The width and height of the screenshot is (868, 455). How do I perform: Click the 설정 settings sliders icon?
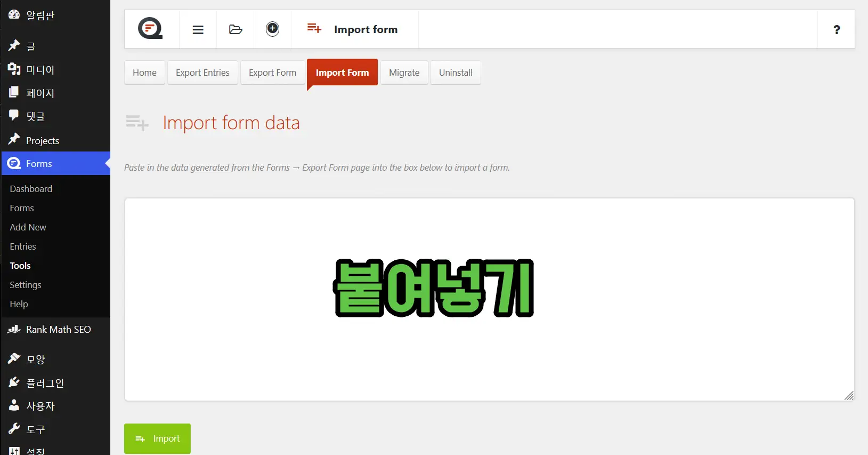tap(14, 451)
